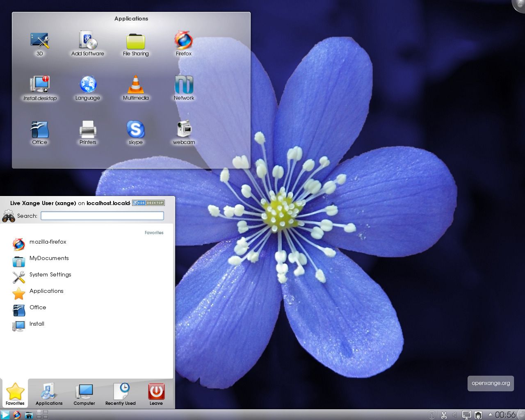Open the Language settings icon
The height and width of the screenshot is (420, 525).
tap(88, 85)
